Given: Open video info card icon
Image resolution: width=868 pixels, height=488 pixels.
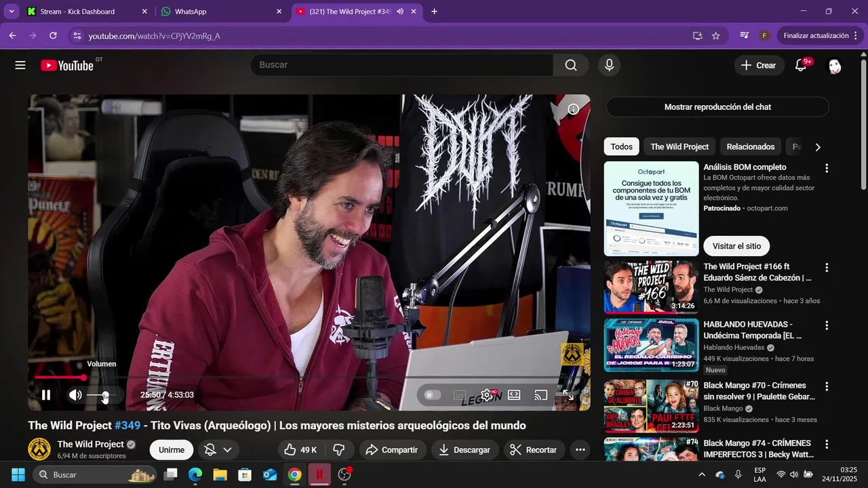Looking at the screenshot, I should coord(573,109).
